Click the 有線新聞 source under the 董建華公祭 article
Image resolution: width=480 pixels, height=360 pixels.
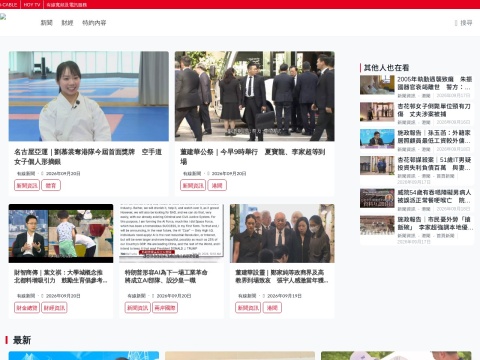pos(192,173)
